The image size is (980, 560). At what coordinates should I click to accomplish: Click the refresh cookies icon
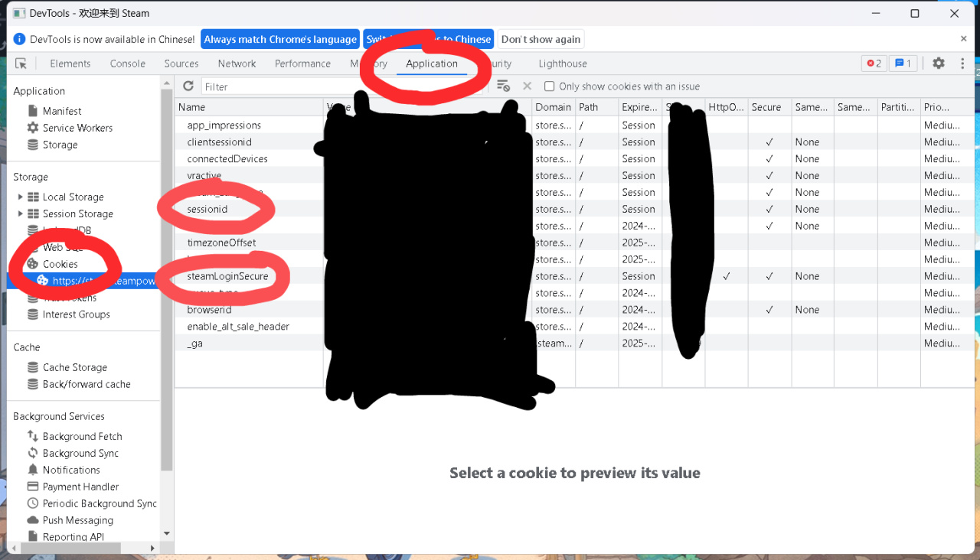coord(188,86)
